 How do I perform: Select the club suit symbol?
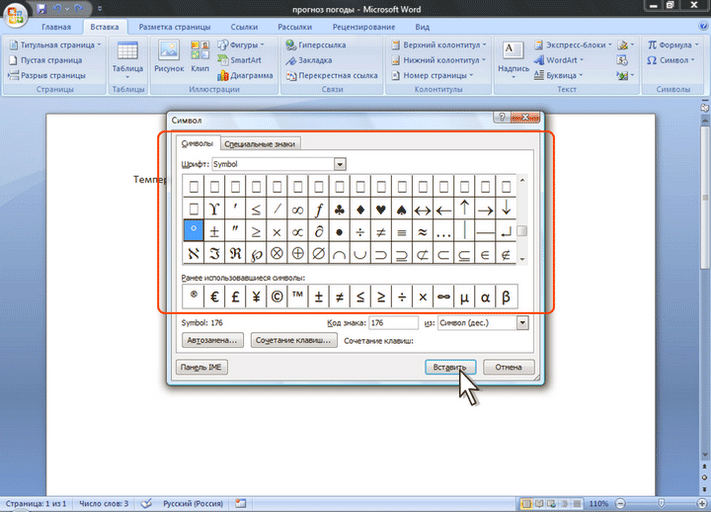(339, 210)
